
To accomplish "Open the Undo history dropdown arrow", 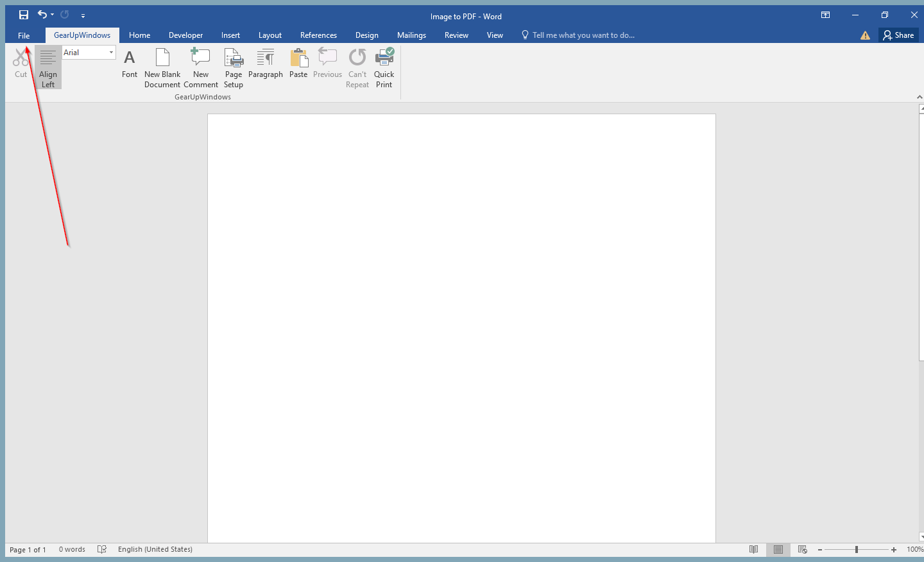I will (x=52, y=15).
